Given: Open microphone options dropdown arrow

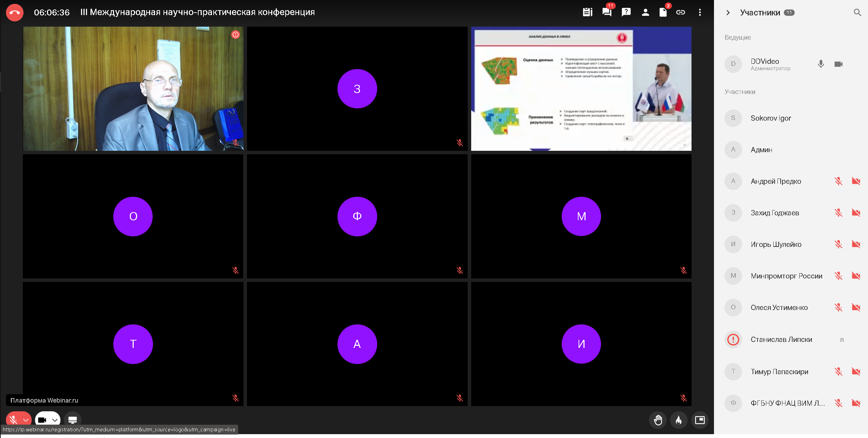Looking at the screenshot, I should pos(26,420).
